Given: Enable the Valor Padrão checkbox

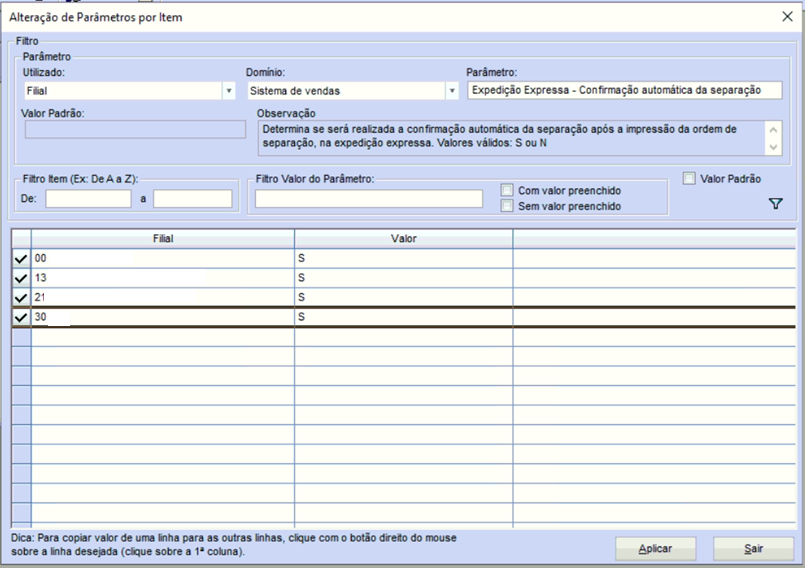Looking at the screenshot, I should click(689, 179).
